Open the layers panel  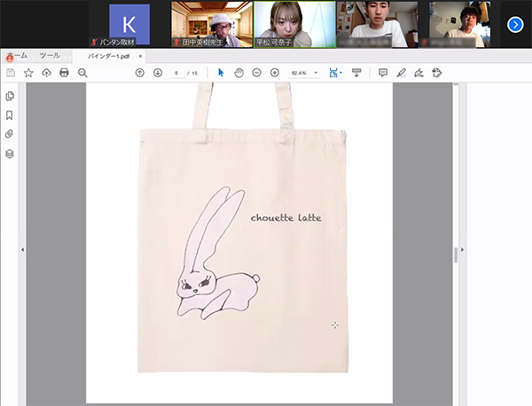(10, 153)
